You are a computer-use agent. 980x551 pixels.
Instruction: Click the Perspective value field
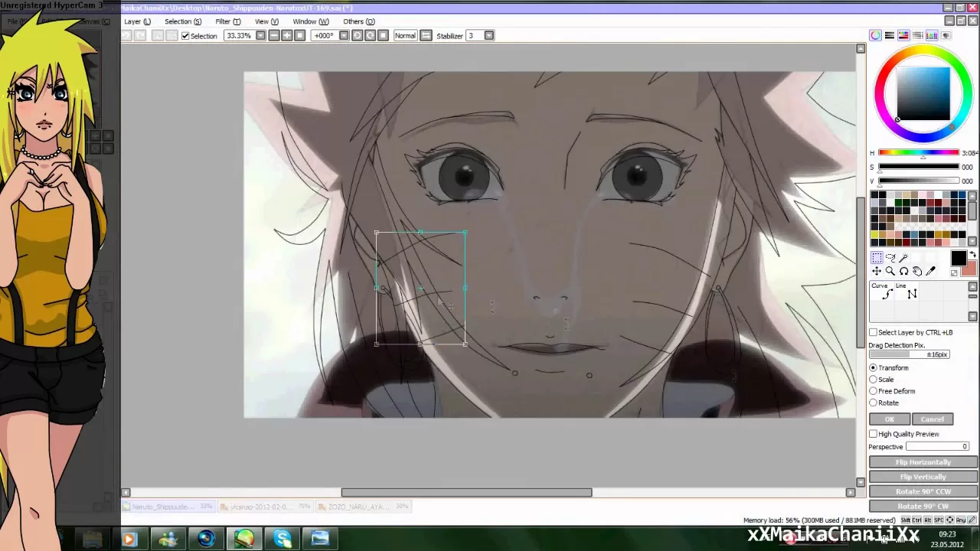click(938, 447)
